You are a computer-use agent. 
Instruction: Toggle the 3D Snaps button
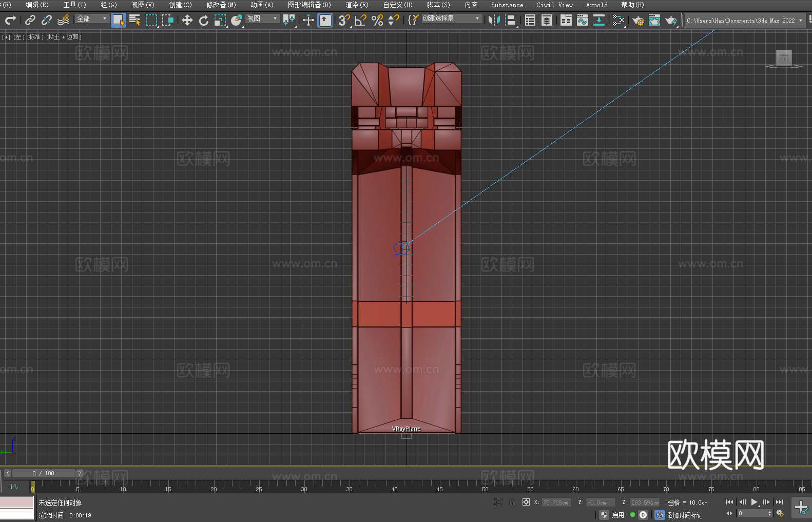click(343, 20)
